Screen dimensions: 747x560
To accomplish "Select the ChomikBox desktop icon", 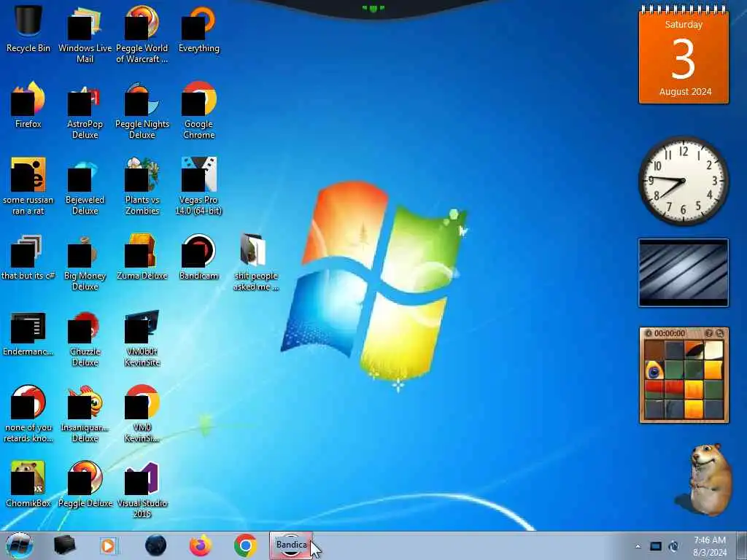I will (28, 484).
